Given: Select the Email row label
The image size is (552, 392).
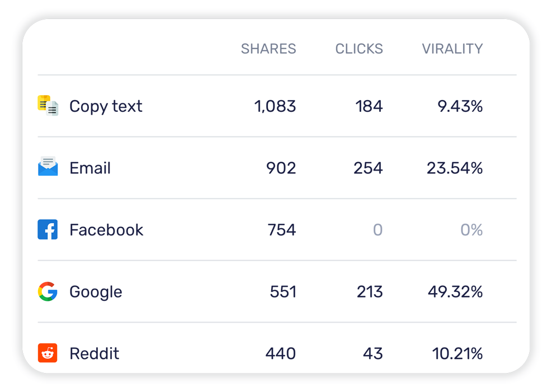Looking at the screenshot, I should click(90, 168).
